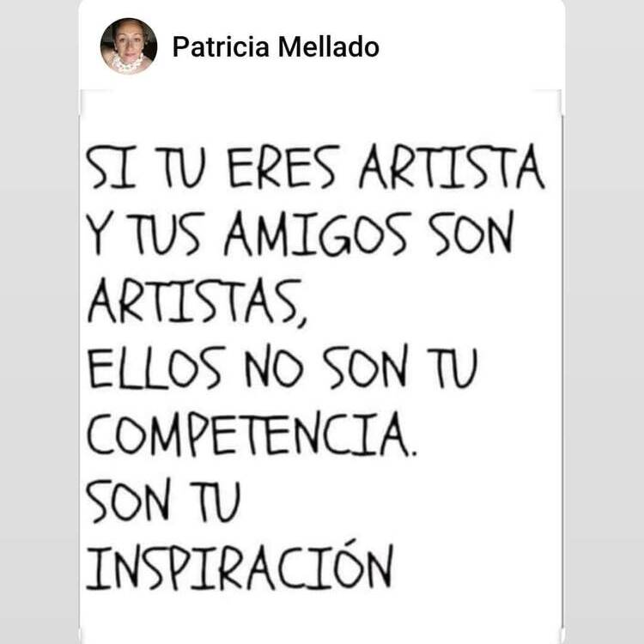The image size is (644, 644).
Task: Tap the word 'NO' in fourth line
Action: (275, 368)
